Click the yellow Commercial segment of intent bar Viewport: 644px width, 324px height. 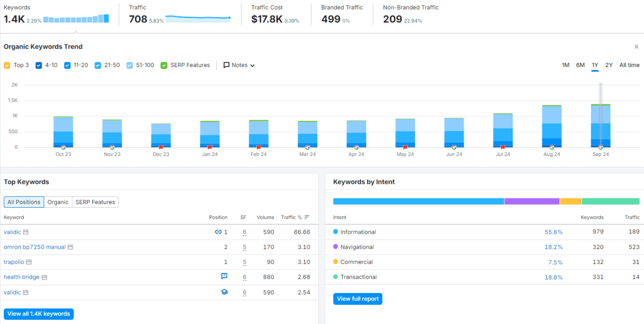coord(570,201)
